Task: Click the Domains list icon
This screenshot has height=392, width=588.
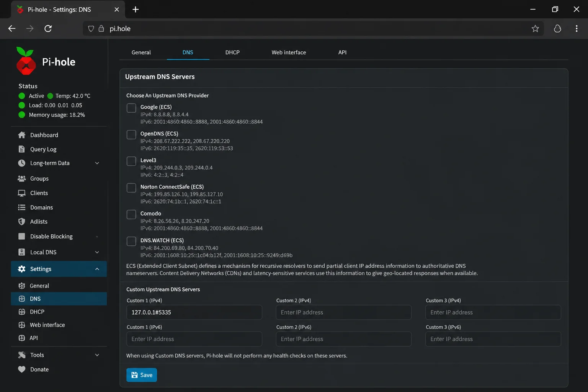Action: point(22,207)
